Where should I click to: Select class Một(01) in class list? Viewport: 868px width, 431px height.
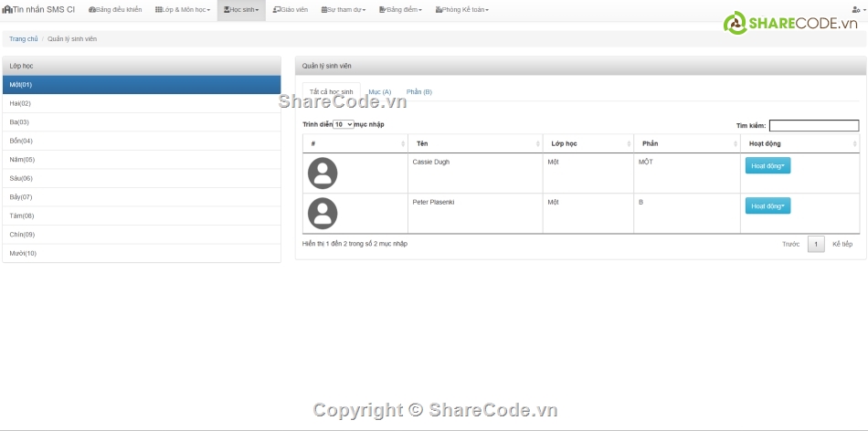[x=141, y=85]
